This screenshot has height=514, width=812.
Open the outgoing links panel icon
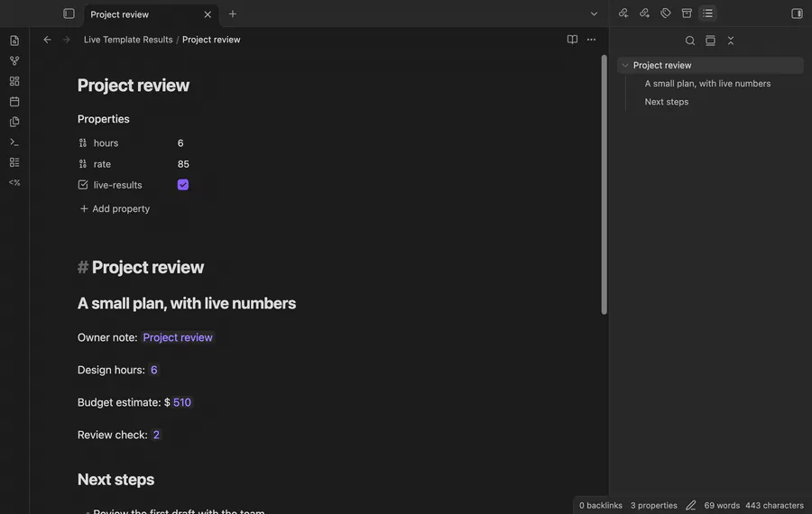[x=644, y=14]
